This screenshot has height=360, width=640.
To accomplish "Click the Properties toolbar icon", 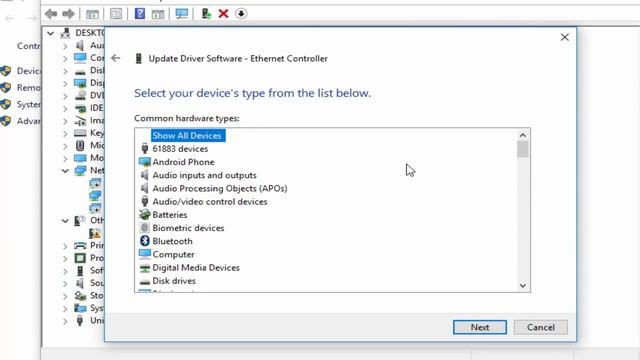I will (x=116, y=14).
